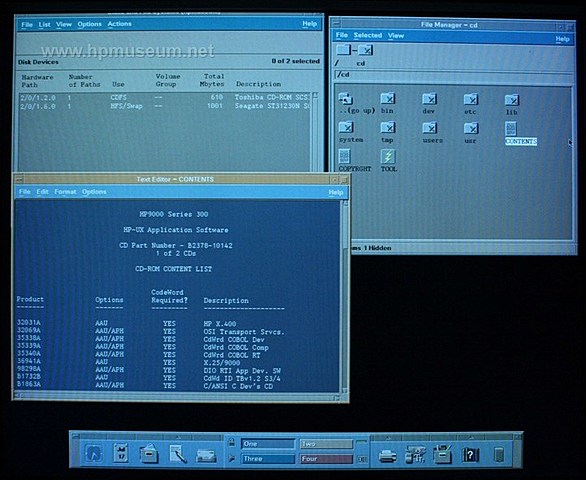Image resolution: width=586 pixels, height=480 pixels.
Task: Open the Mailer tray icon on front panel
Action: tap(206, 456)
